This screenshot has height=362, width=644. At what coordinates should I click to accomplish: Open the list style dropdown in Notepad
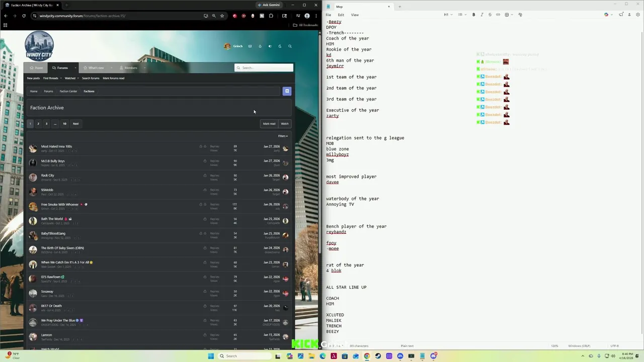(461, 15)
